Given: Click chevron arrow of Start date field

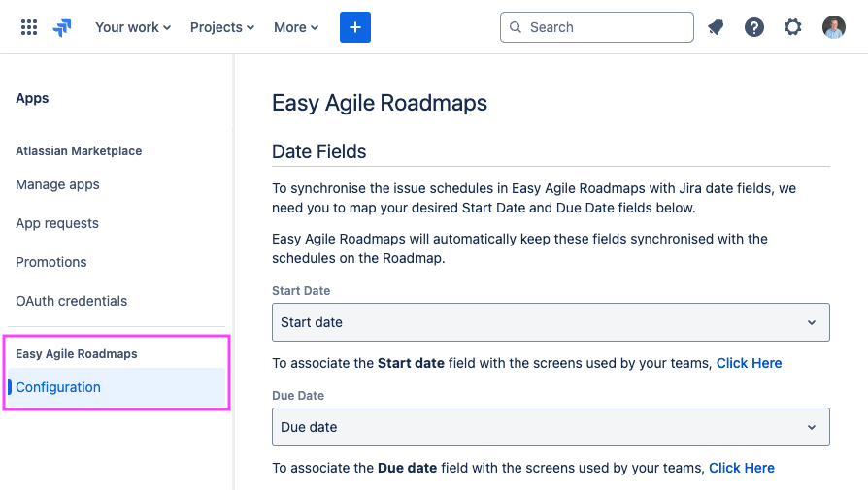Looking at the screenshot, I should 812,322.
